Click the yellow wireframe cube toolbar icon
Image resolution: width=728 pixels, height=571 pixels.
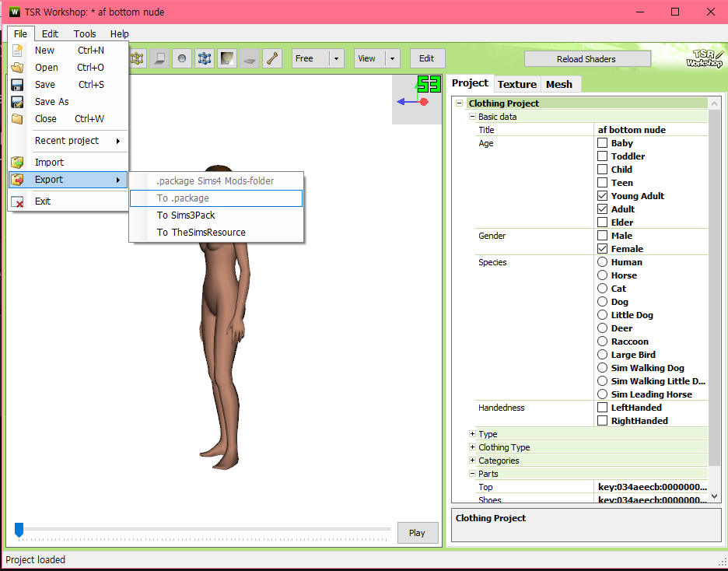coord(138,58)
